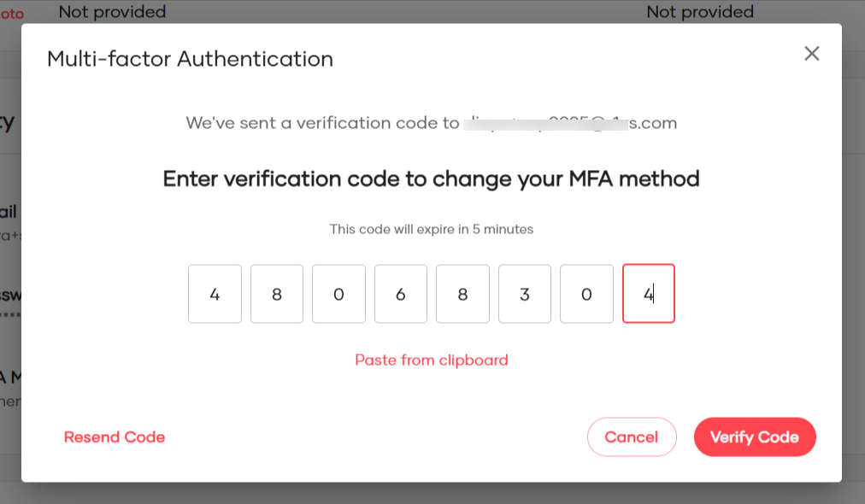Click the Verify Code button
Screen dimensions: 865x504
coord(755,437)
